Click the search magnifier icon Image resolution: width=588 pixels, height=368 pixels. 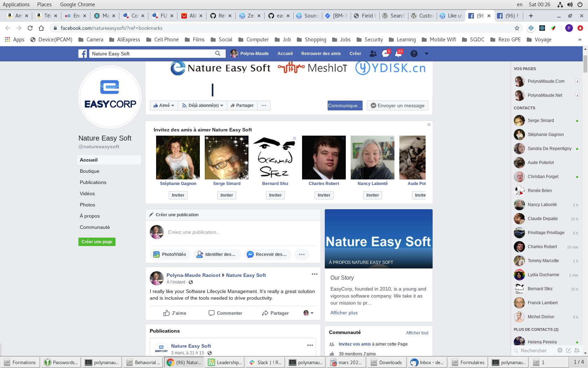point(218,54)
